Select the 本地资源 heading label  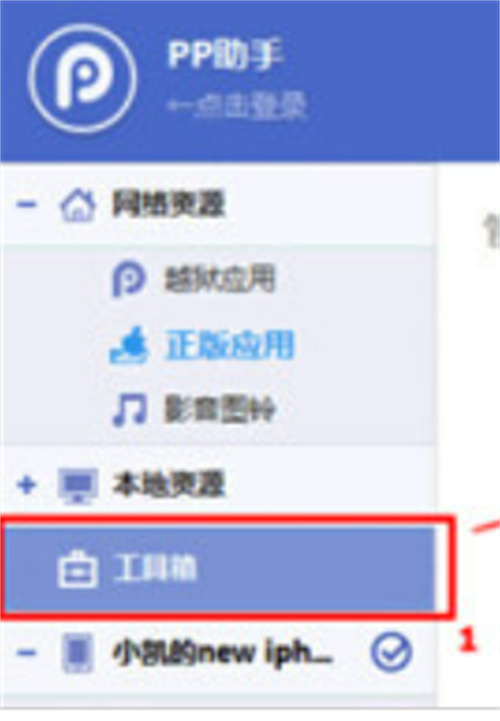[169, 484]
